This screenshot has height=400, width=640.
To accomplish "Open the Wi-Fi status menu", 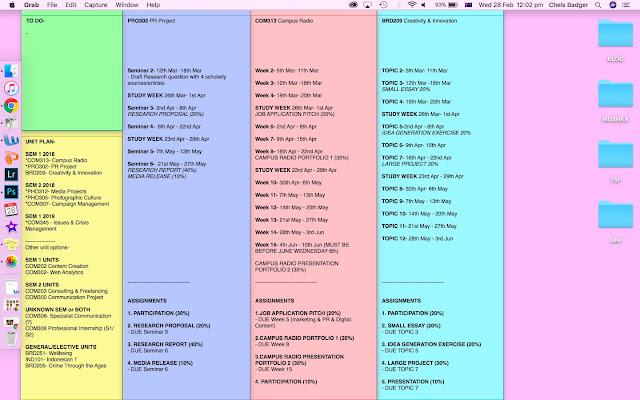I will pos(412,5).
